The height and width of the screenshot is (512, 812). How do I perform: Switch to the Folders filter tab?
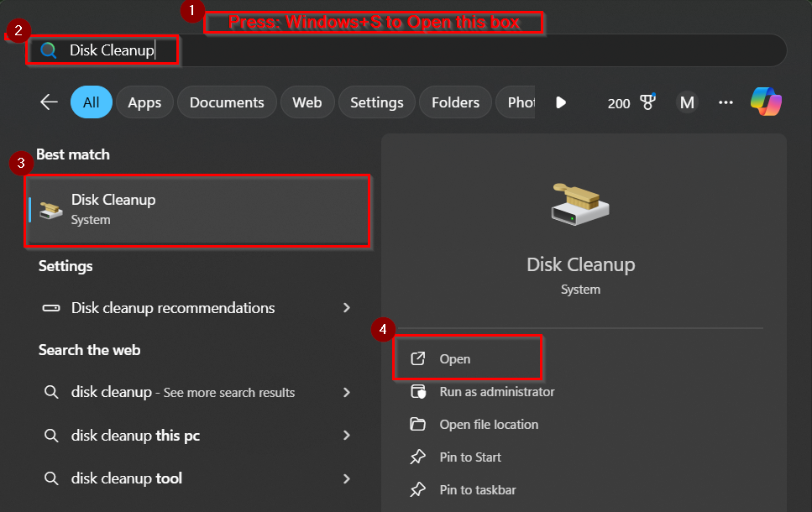(456, 102)
